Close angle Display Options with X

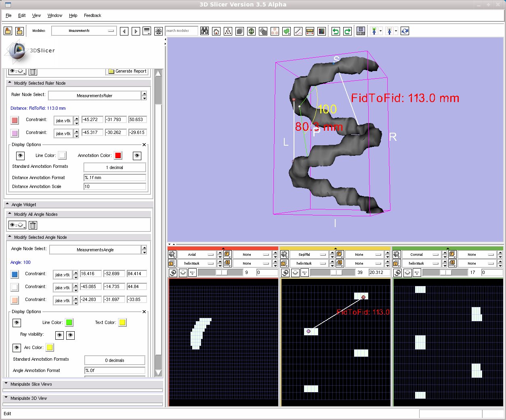tap(144, 312)
